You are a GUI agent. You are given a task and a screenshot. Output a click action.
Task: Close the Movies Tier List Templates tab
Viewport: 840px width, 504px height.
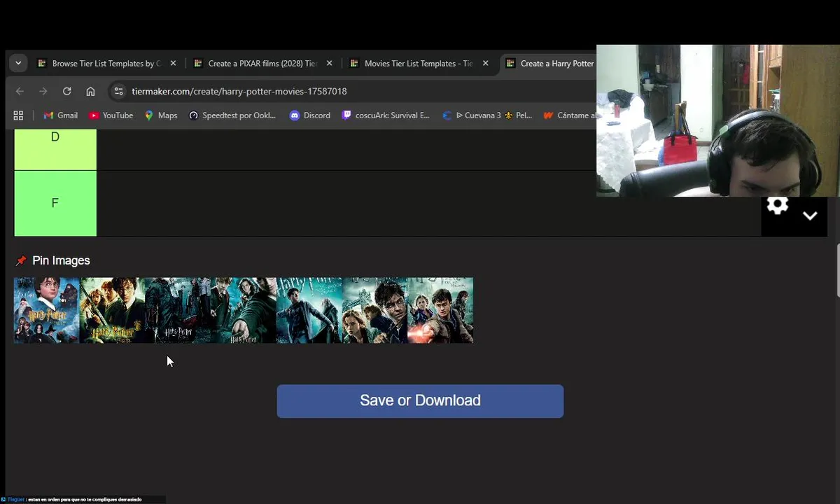[486, 63]
